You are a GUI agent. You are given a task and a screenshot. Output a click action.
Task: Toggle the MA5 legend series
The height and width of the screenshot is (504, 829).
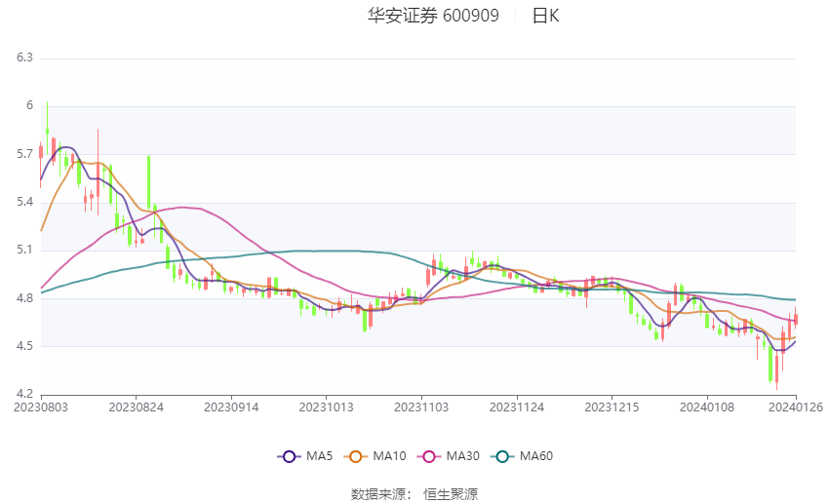coord(305,456)
